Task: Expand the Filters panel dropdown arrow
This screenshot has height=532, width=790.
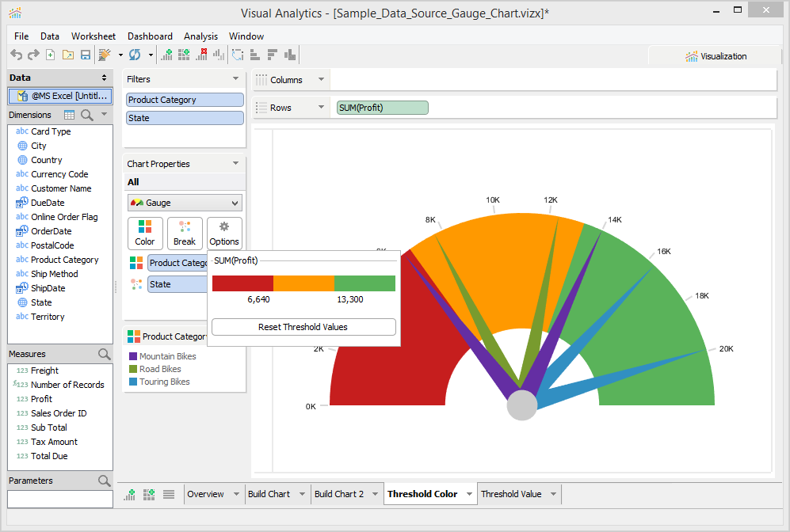Action: [x=235, y=79]
